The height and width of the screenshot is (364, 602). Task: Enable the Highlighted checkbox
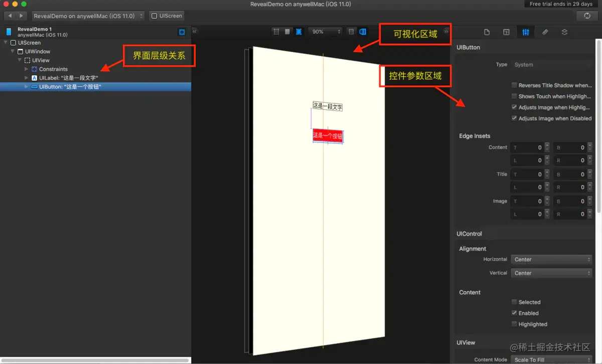[514, 324]
